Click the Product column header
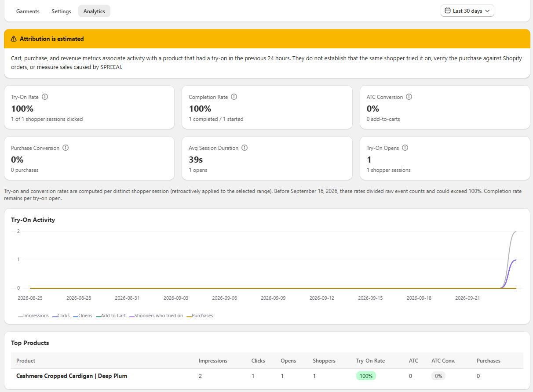533x392 pixels. pos(26,361)
